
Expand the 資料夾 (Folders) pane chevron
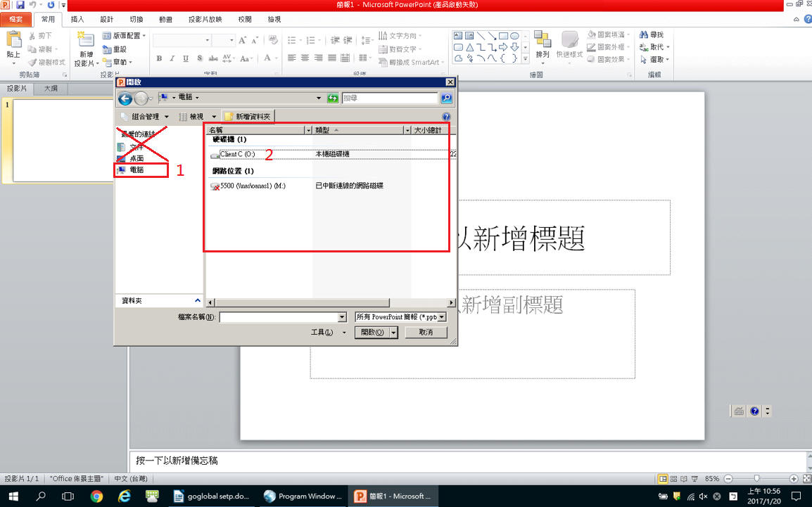tap(198, 300)
